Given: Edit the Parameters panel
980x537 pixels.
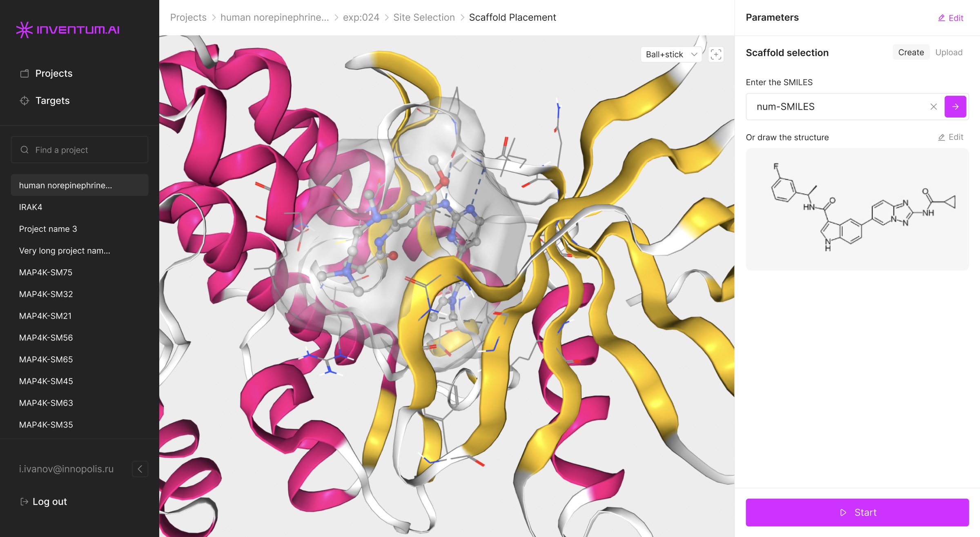Looking at the screenshot, I should 950,18.
